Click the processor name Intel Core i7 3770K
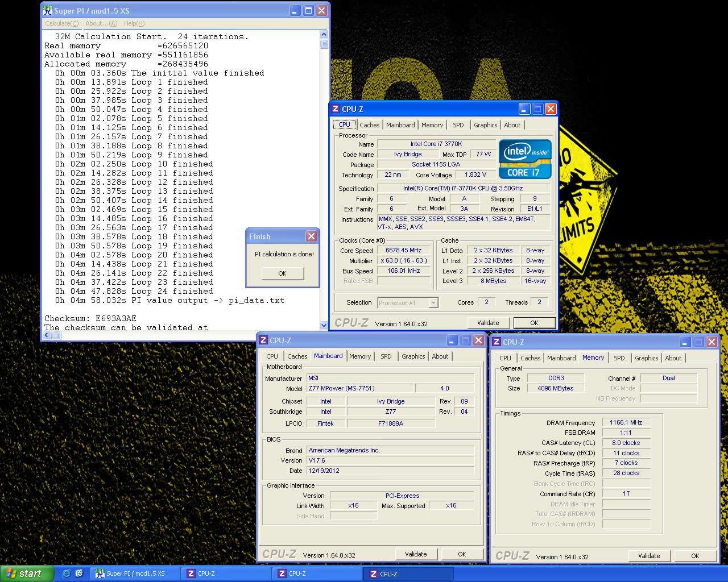Image resolution: width=728 pixels, height=582 pixels. tap(436, 144)
